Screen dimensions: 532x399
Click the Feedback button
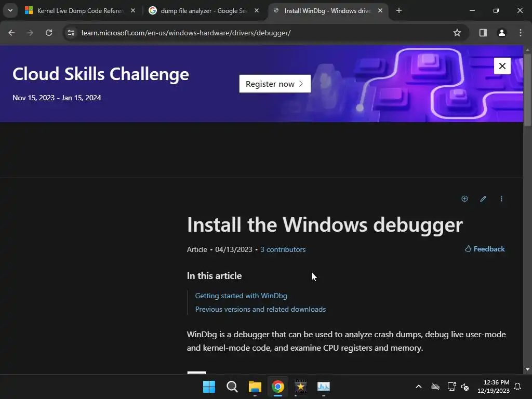pos(485,249)
